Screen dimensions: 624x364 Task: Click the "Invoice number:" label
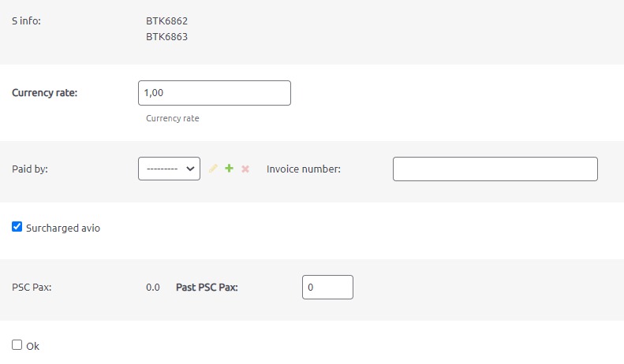coord(304,169)
